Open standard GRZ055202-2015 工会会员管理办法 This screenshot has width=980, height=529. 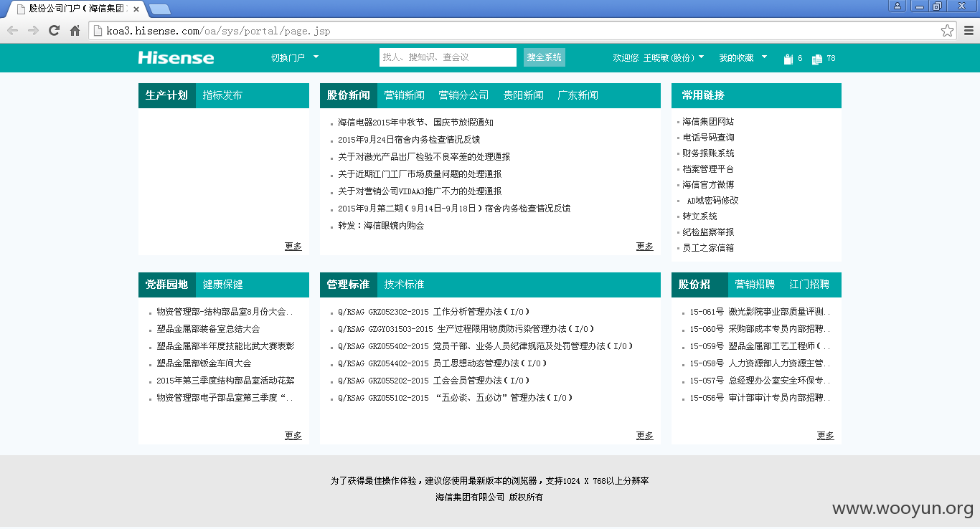tap(434, 381)
